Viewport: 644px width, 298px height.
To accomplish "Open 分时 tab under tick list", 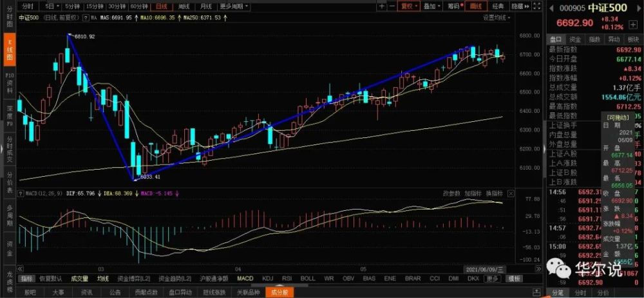I will click(580, 293).
